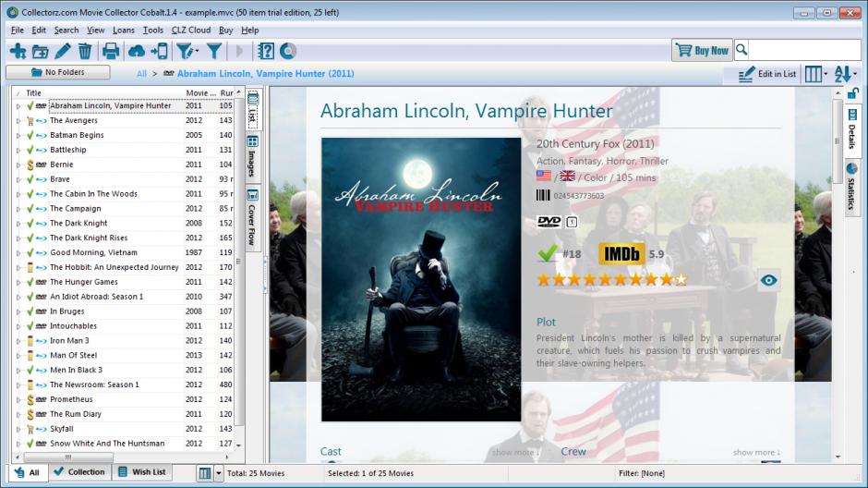Click the CLZ Cloud sync icon
The image size is (868, 488).
136,52
